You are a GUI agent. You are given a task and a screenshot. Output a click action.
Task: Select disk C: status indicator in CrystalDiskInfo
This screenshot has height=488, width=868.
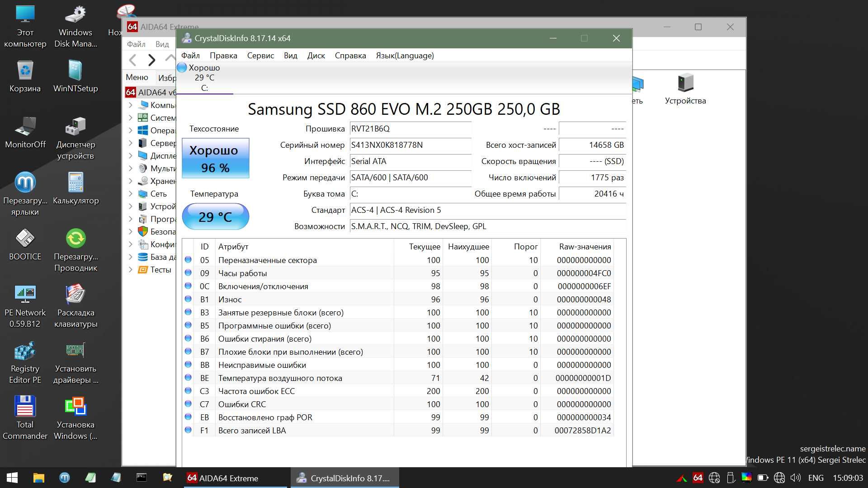(204, 78)
